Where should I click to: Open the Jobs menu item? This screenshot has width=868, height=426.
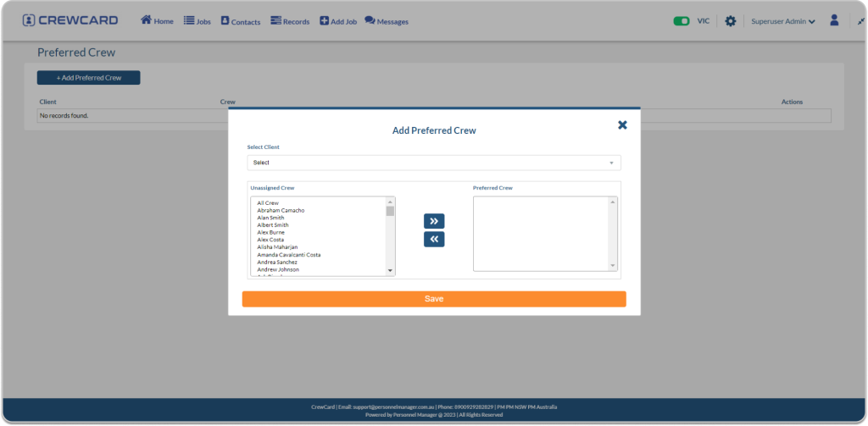[x=197, y=21]
